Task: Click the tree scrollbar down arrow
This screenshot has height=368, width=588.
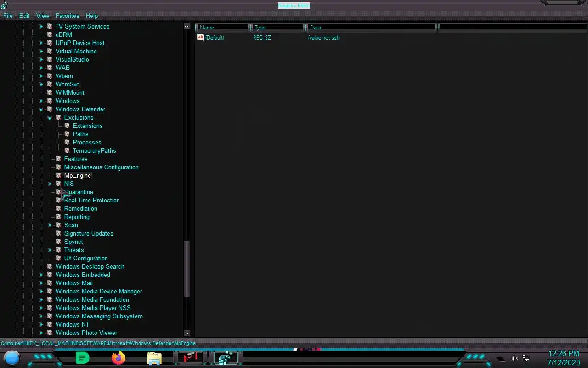Action: pyautogui.click(x=187, y=333)
